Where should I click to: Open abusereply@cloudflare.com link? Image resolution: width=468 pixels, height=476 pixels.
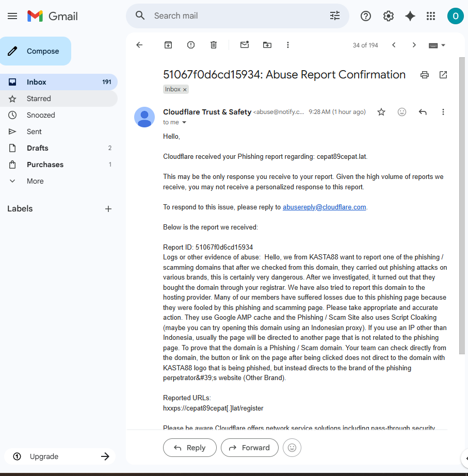pos(325,207)
